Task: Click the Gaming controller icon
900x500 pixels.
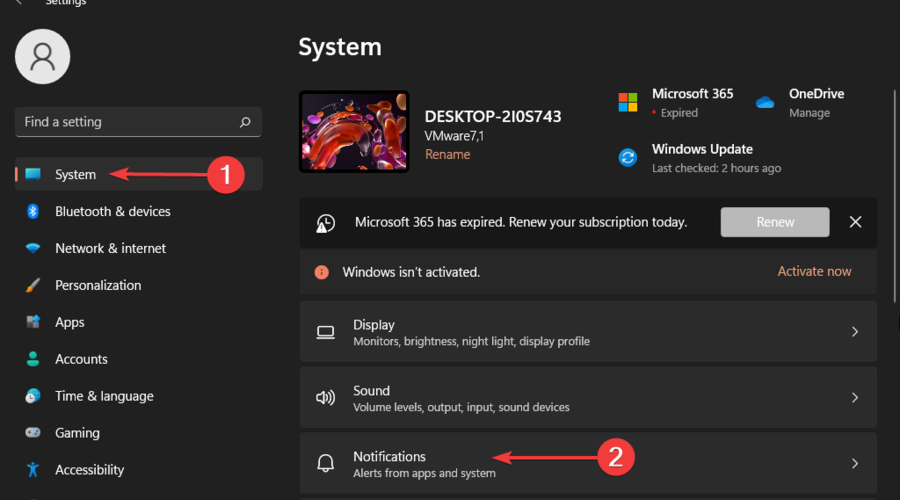Action: tap(33, 433)
